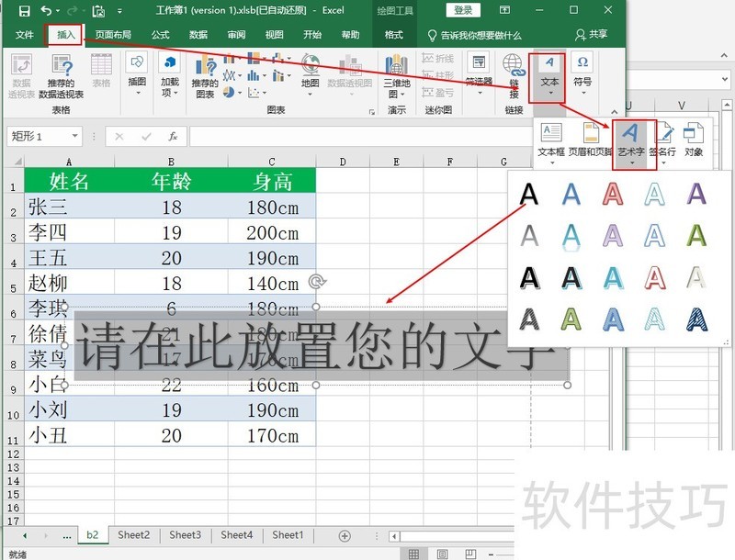735x560 pixels.
Task: Click the 推荐的图表 recommended charts icon
Action: click(x=205, y=75)
